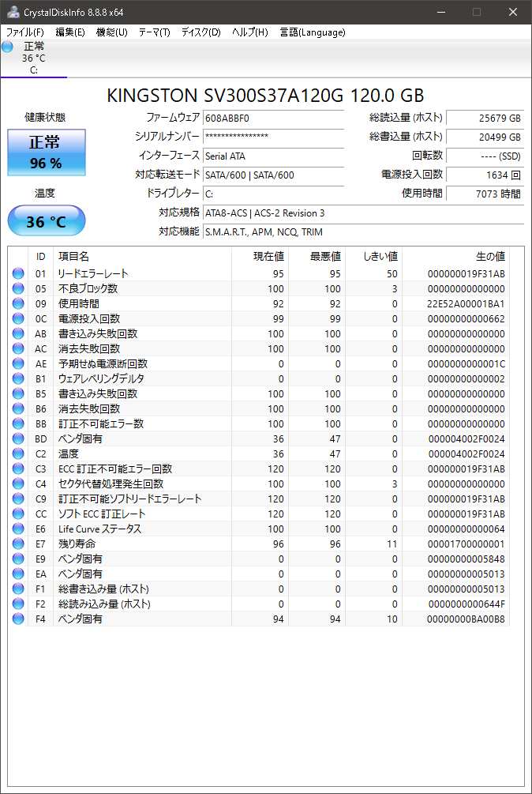Click status orb in row EA
The height and width of the screenshot is (794, 532).
[x=18, y=574]
